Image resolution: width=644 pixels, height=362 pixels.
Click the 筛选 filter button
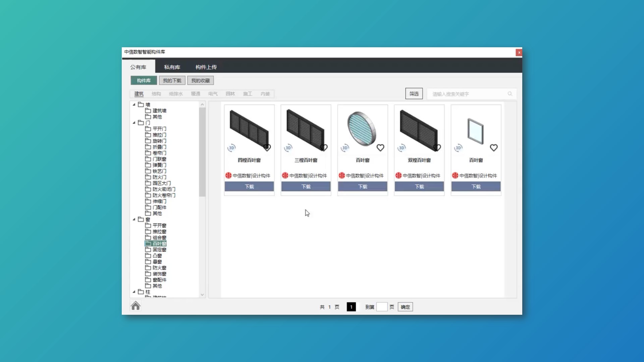(x=414, y=94)
